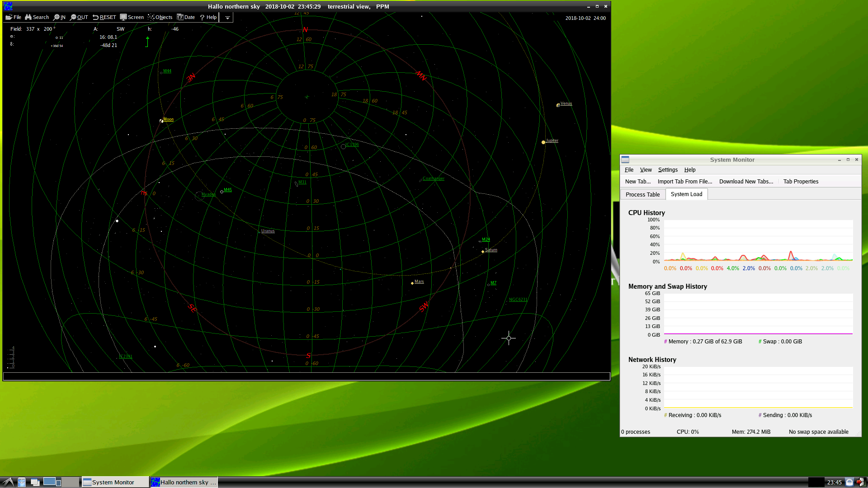Viewport: 868px width, 488px height.
Task: Click the red S compass marker
Action: pyautogui.click(x=308, y=356)
